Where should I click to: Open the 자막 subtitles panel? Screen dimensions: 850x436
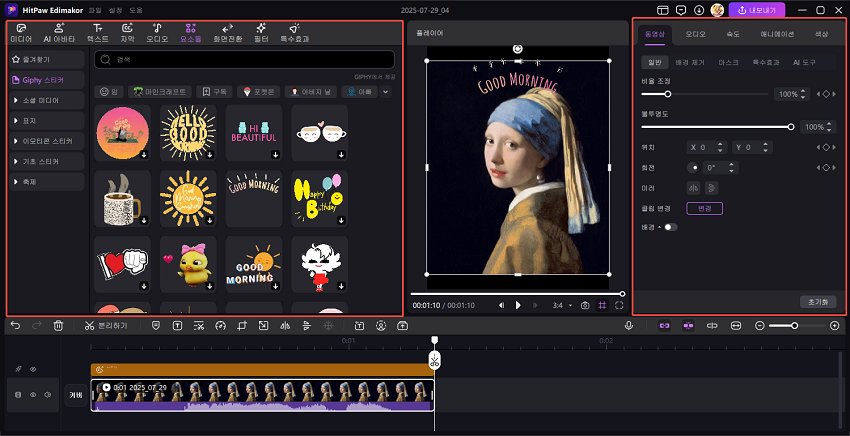pyautogui.click(x=127, y=33)
